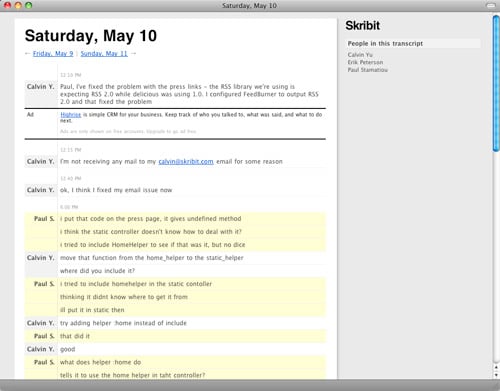Click 'move that function from the home_helper' message
The height and width of the screenshot is (391, 500).
tap(152, 258)
